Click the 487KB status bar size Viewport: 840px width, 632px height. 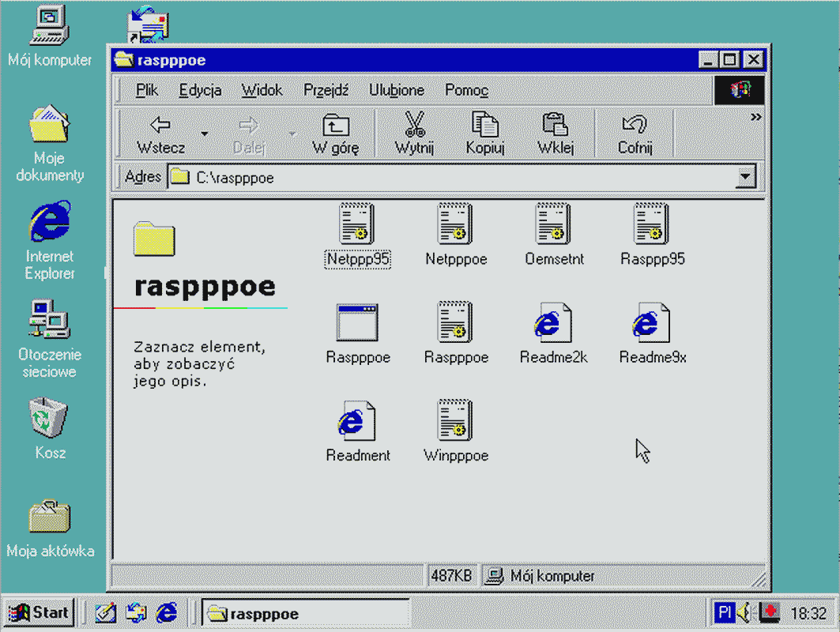tap(451, 576)
